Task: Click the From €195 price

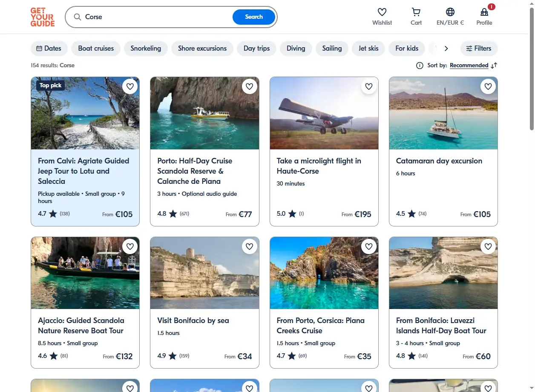Action: pos(357,214)
